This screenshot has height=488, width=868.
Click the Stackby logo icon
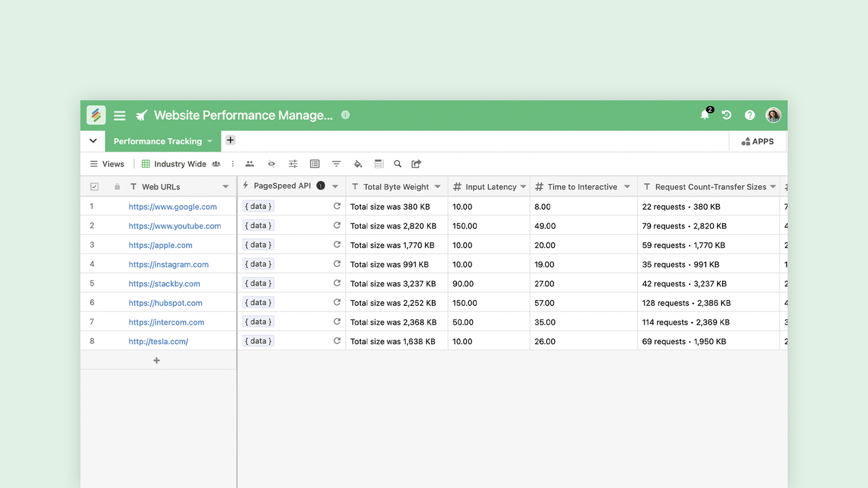pos(96,115)
